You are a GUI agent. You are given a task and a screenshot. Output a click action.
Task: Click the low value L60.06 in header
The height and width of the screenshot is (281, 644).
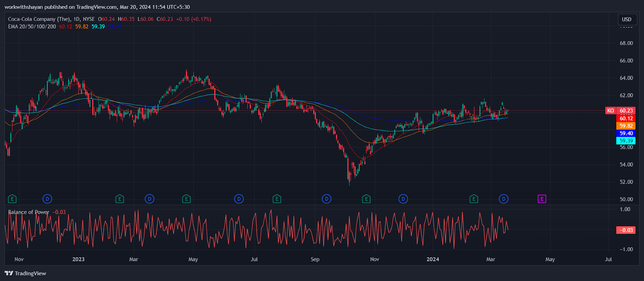(145, 19)
